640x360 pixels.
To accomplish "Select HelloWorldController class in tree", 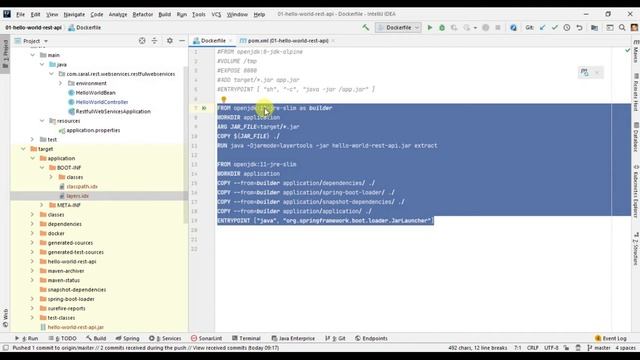I will pyautogui.click(x=102, y=102).
